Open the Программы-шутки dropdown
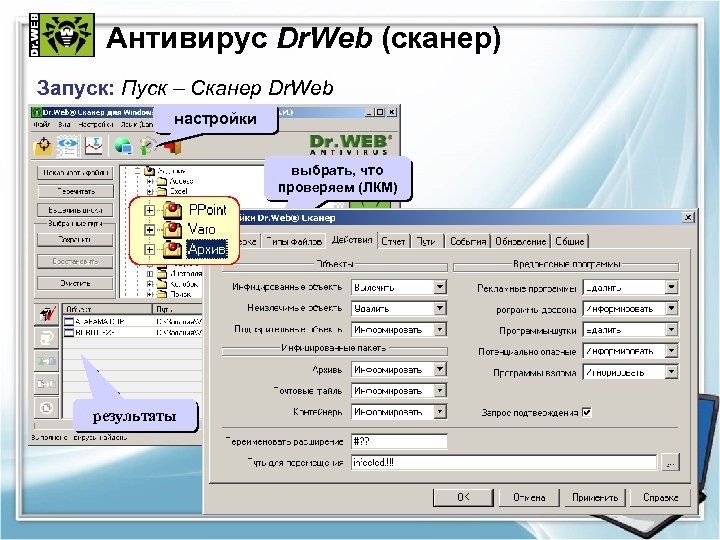This screenshot has width=720, height=540. click(671, 330)
